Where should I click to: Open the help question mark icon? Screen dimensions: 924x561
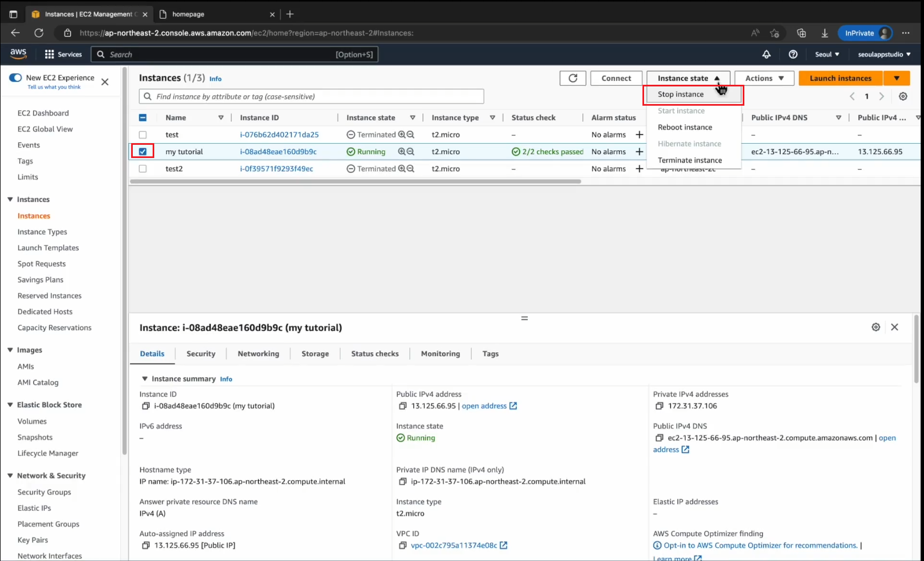[793, 54]
